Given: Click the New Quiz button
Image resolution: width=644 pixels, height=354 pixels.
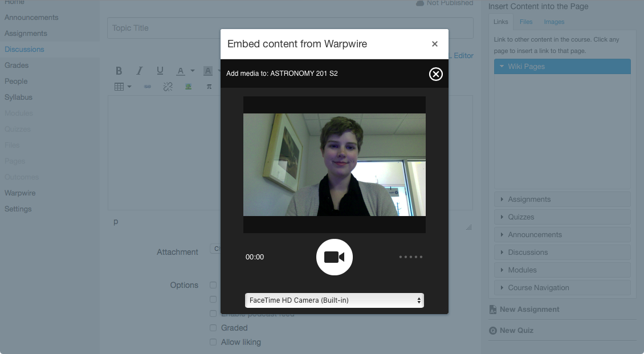Looking at the screenshot, I should [511, 331].
